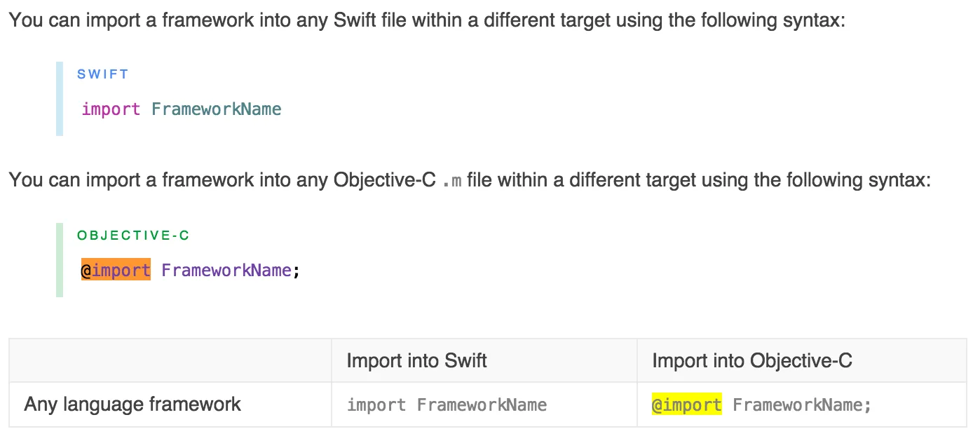Click the orange-highlighted @import keyword
Screen dimensions: 980x436
pos(116,271)
